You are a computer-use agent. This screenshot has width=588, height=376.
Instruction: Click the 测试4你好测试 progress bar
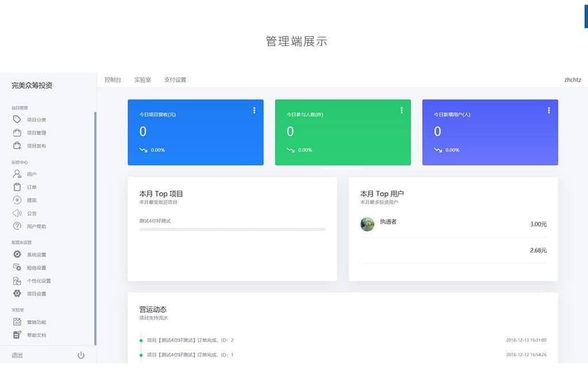pyautogui.click(x=233, y=229)
